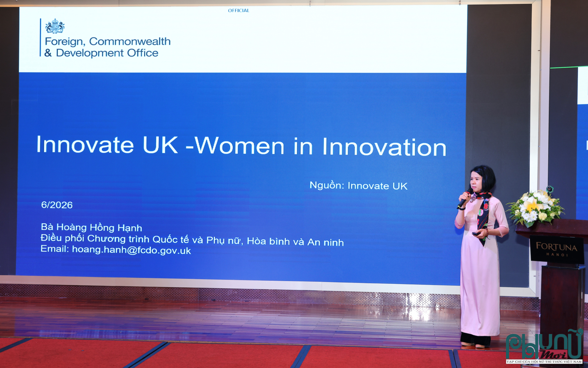Click the "Innovate UK -Women in Innovation" title
Image resolution: width=588 pixels, height=368 pixels.
click(x=241, y=146)
